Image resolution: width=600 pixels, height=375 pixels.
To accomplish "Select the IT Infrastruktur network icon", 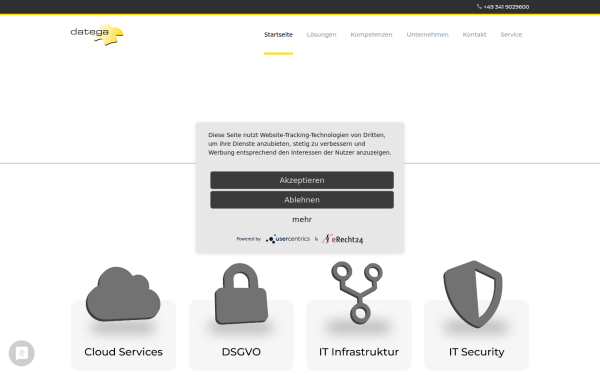I will pos(357,293).
